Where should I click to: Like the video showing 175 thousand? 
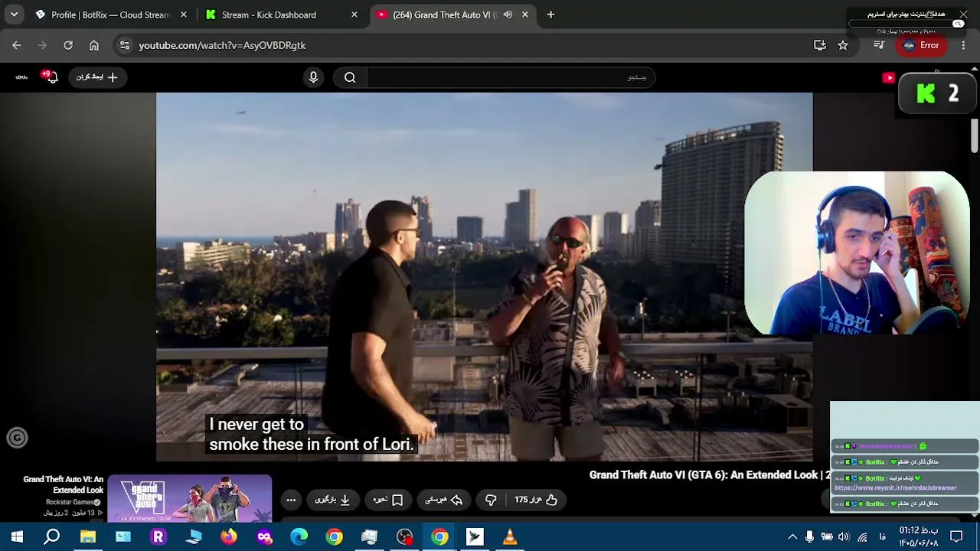click(x=536, y=500)
